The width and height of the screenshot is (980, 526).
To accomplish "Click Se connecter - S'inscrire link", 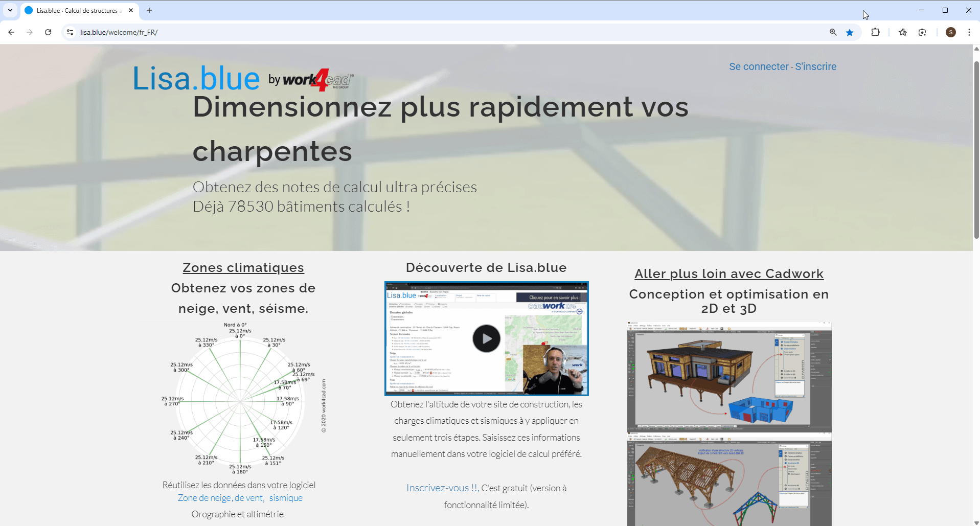I will 783,66.
